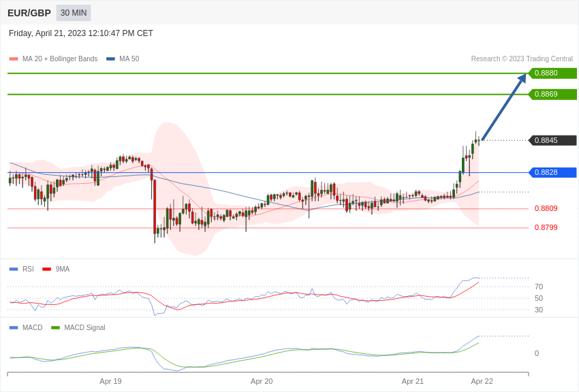Image resolution: width=579 pixels, height=392 pixels.
Task: Click the 0.8799 support level value
Action: [546, 227]
